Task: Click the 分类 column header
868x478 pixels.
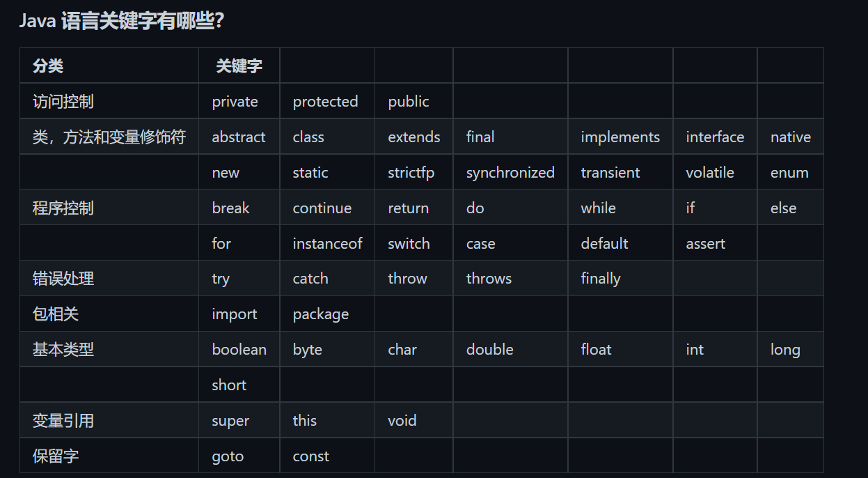Action: click(48, 66)
